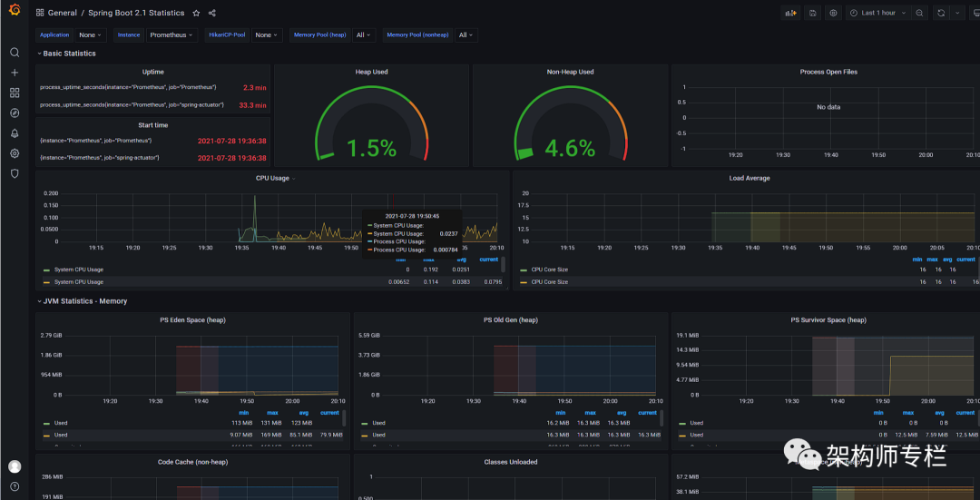Sort CPU Usage legend by current column
This screenshot has height=500, width=980.
point(489,259)
